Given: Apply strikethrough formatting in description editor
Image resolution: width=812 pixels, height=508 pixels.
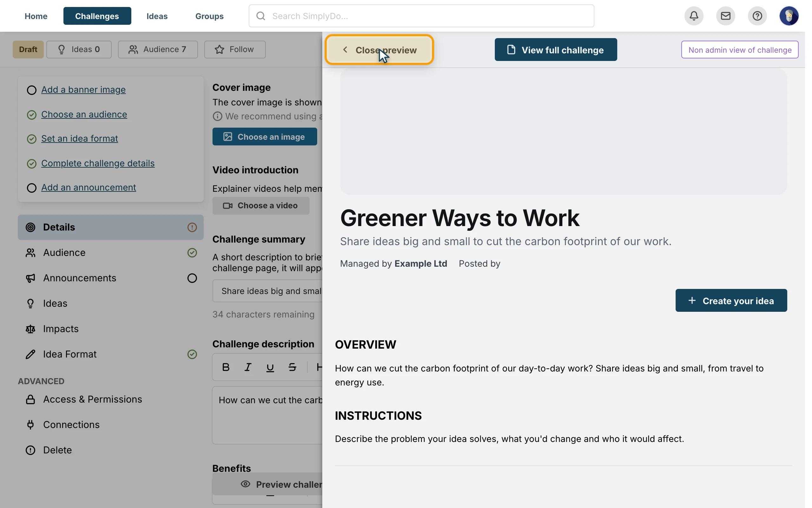Looking at the screenshot, I should 292,367.
